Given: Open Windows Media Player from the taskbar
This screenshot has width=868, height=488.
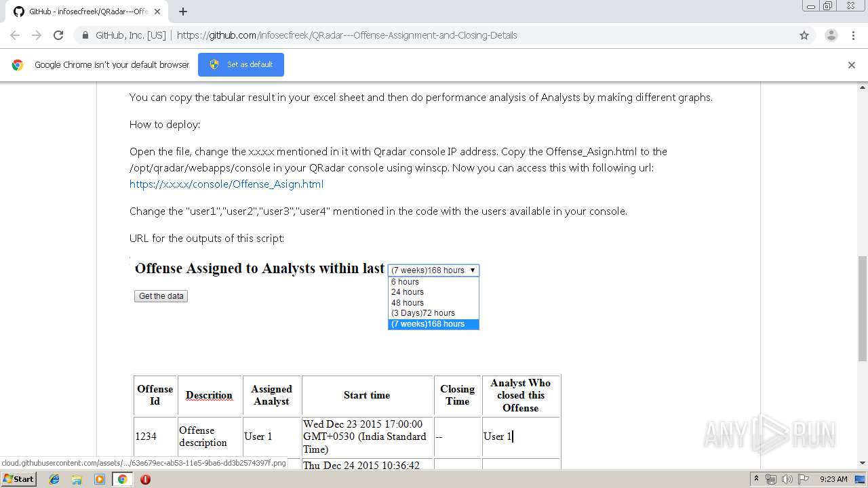Looking at the screenshot, I should pos(100,479).
